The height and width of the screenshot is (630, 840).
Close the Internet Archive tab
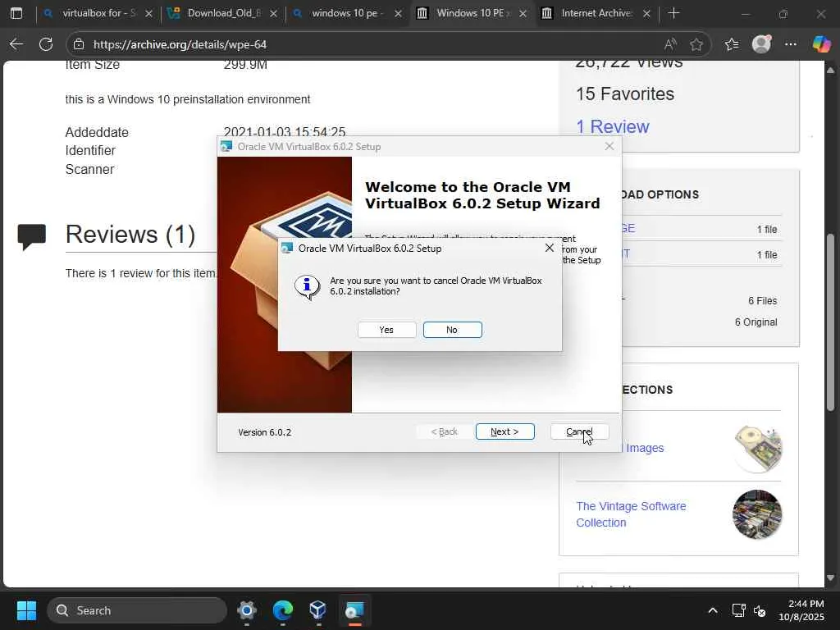click(x=646, y=13)
